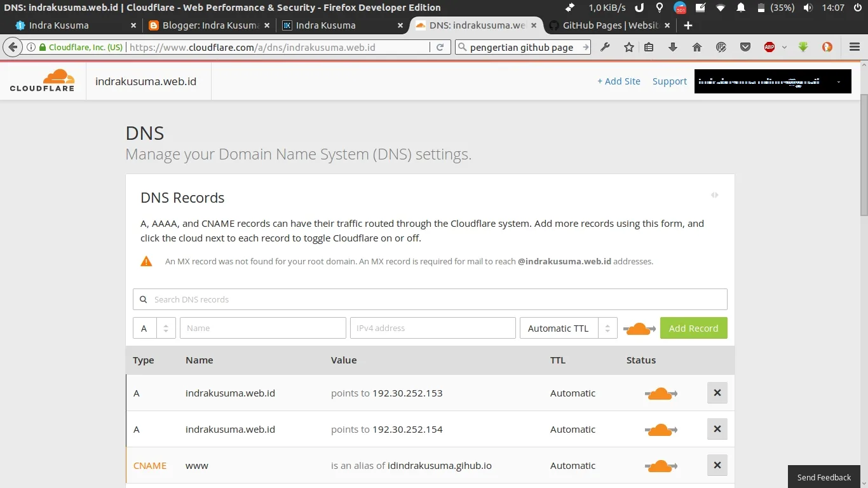Show site information icon in address bar
868x488 pixels.
pos(30,47)
